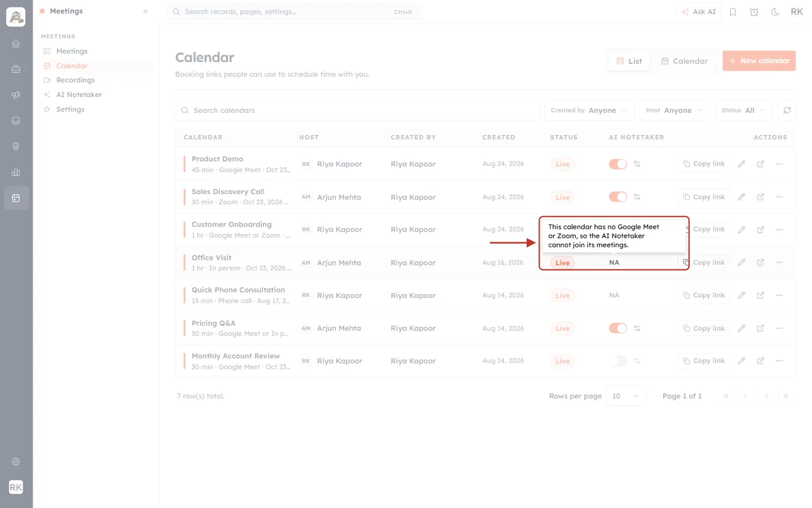The height and width of the screenshot is (508, 812).
Task: Click the bookmark icon in top bar
Action: [x=733, y=12]
